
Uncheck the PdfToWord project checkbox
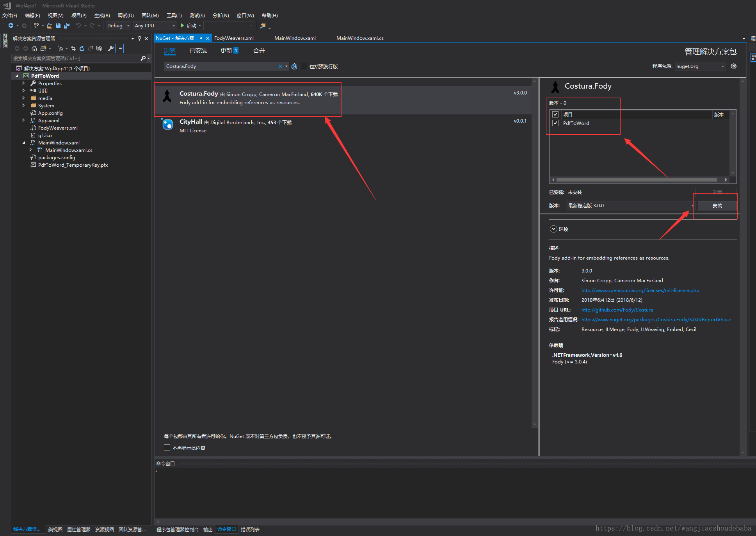(x=555, y=123)
